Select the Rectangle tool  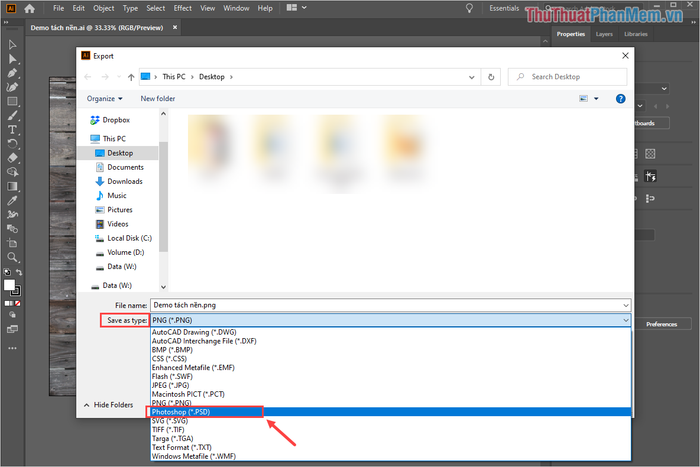click(12, 101)
